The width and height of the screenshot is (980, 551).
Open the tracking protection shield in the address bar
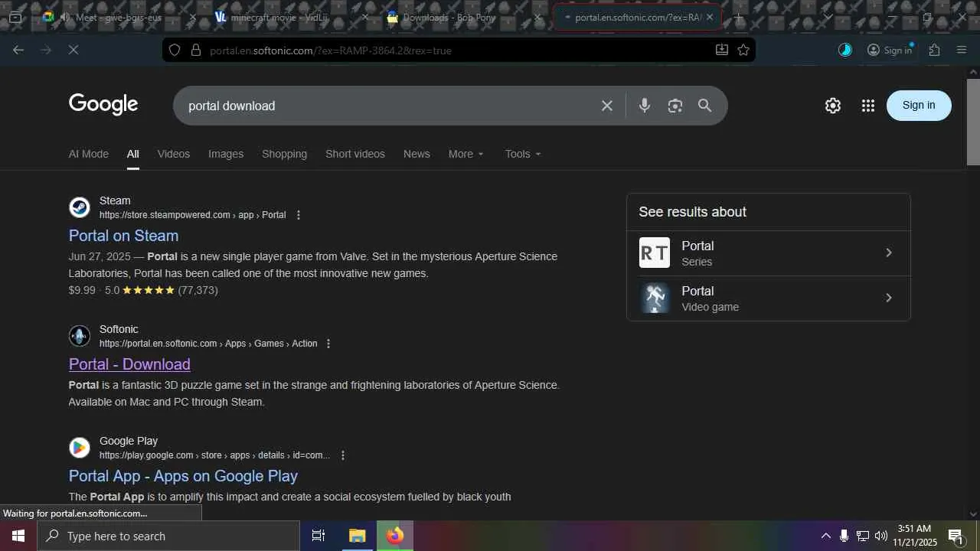175,50
